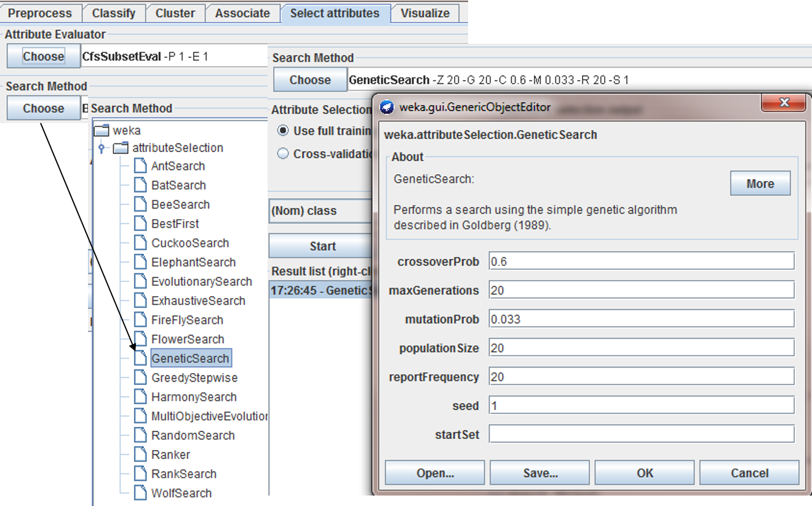Click the empty startSet input field

pyautogui.click(x=642, y=434)
